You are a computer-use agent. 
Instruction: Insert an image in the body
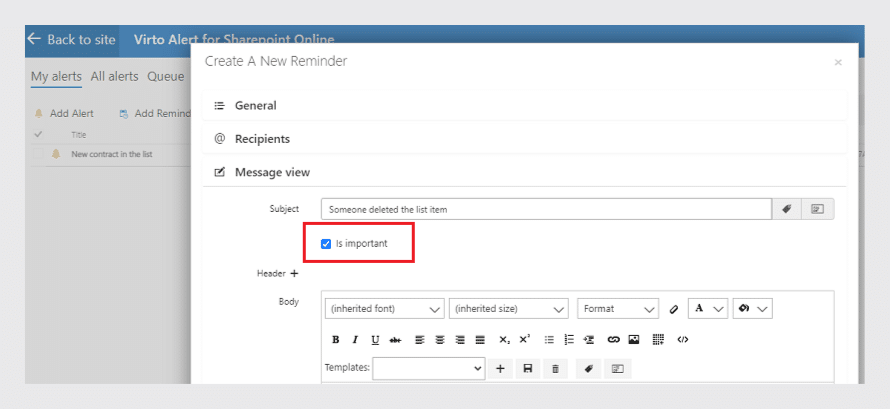(x=634, y=340)
